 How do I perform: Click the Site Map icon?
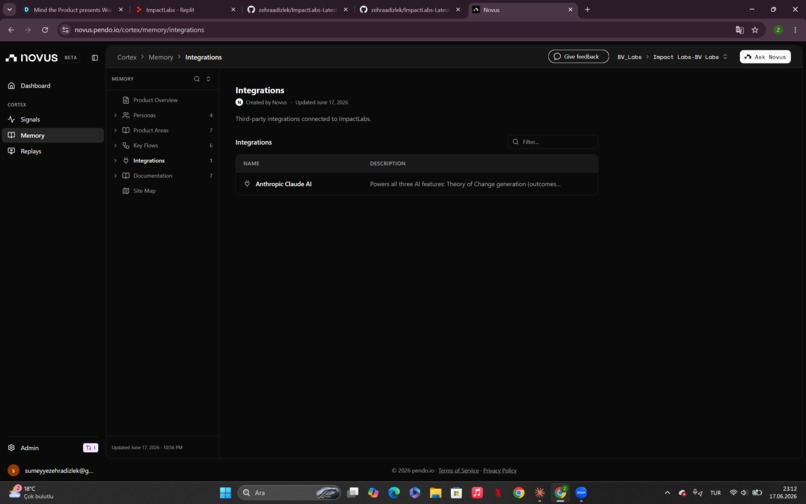pyautogui.click(x=125, y=191)
